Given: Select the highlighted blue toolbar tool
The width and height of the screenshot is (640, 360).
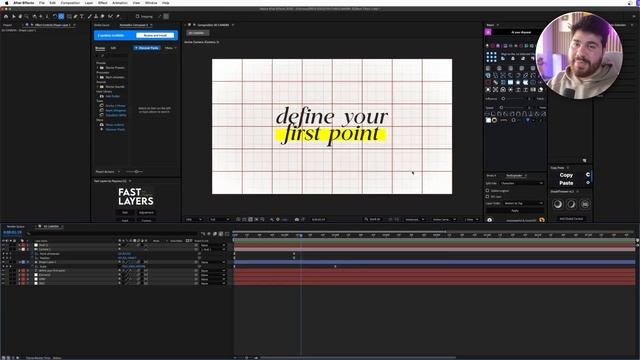Looking at the screenshot, I should click(x=61, y=16).
